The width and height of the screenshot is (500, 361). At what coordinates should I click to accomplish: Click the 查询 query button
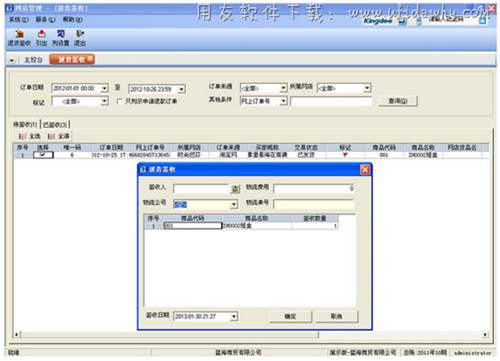(x=398, y=101)
